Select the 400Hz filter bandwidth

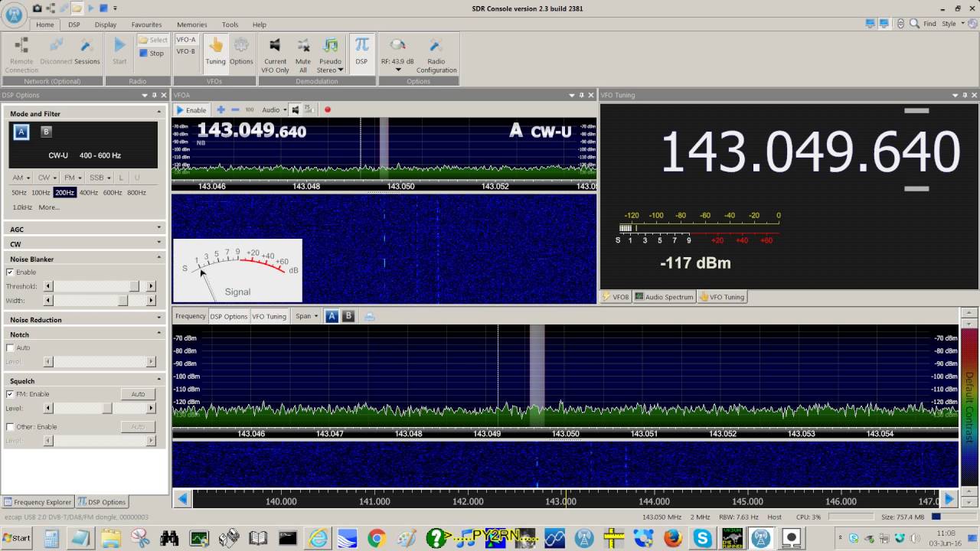[89, 193]
